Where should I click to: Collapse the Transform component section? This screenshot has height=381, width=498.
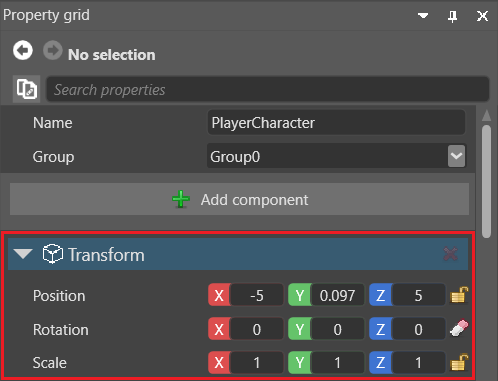coord(23,254)
